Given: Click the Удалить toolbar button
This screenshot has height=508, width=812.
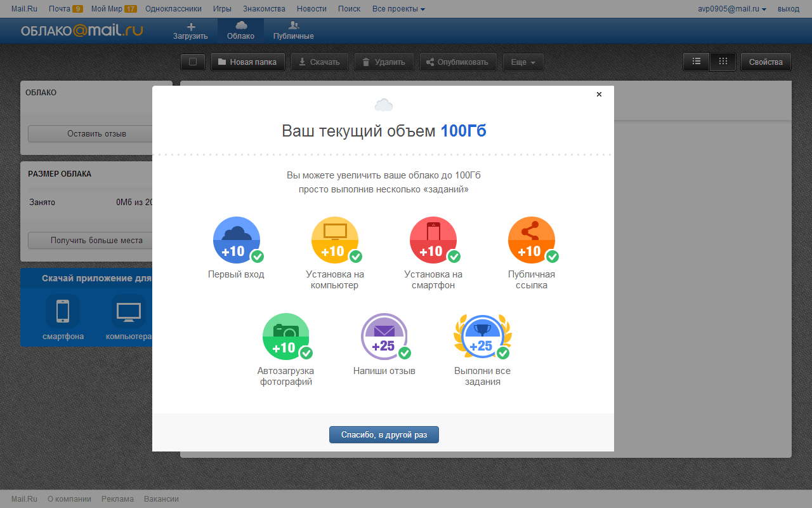Looking at the screenshot, I should click(x=384, y=62).
